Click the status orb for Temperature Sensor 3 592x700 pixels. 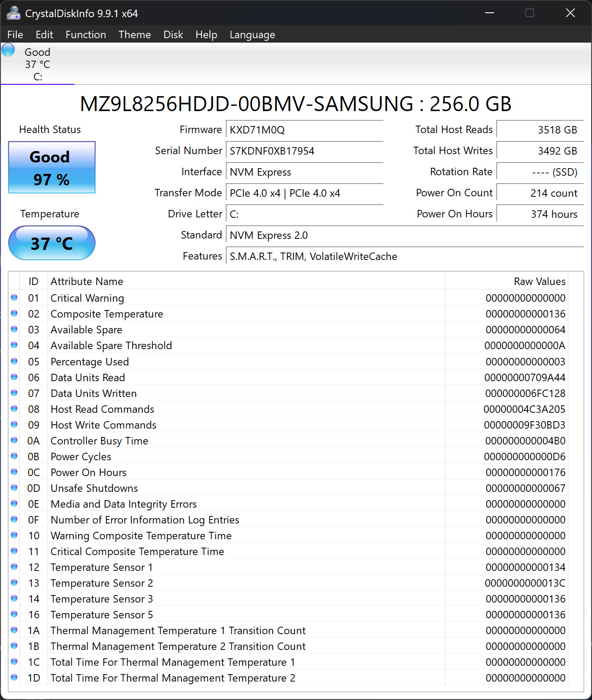pyautogui.click(x=14, y=599)
